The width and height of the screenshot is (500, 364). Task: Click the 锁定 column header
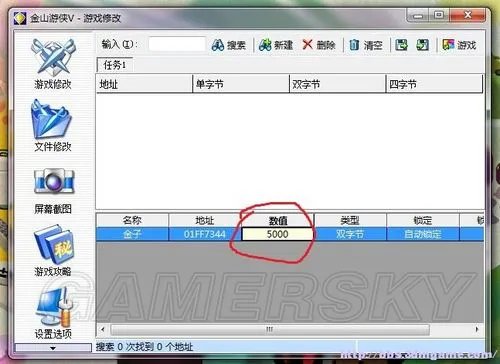(x=423, y=220)
